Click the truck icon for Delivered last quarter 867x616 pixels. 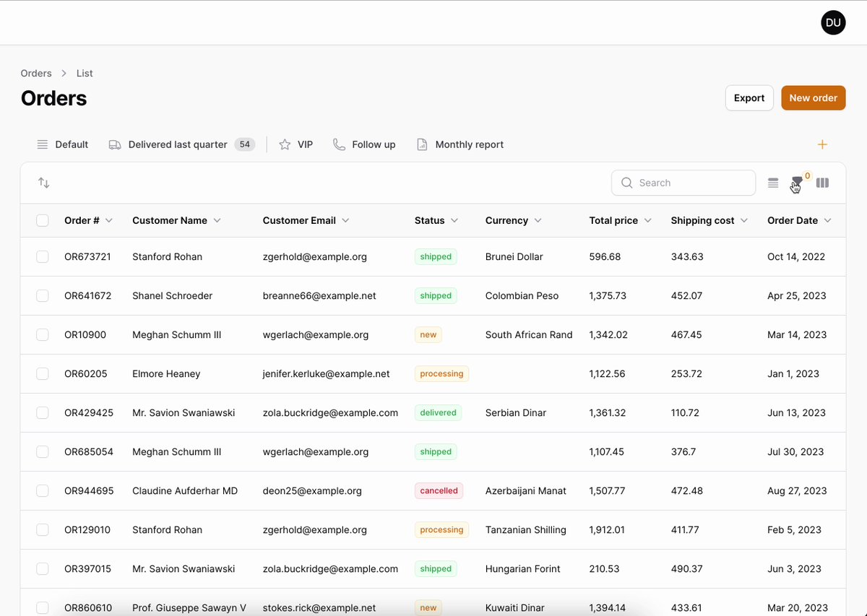(x=115, y=144)
